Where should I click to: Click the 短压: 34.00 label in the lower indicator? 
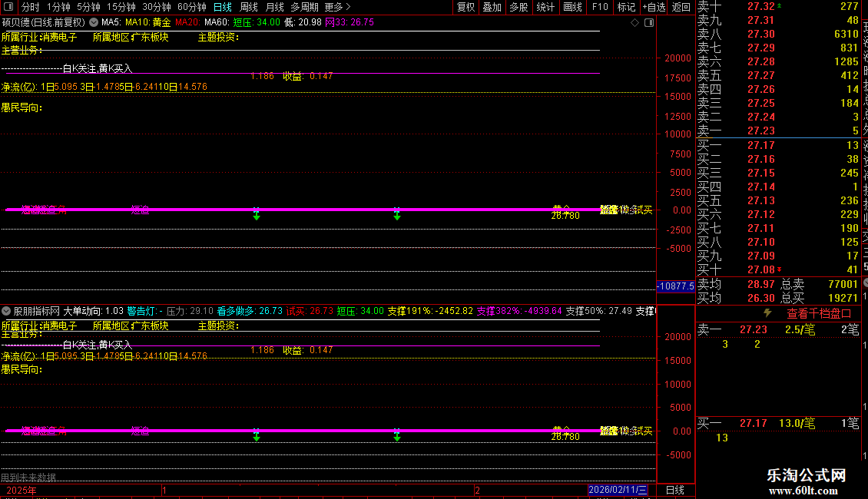[360, 311]
